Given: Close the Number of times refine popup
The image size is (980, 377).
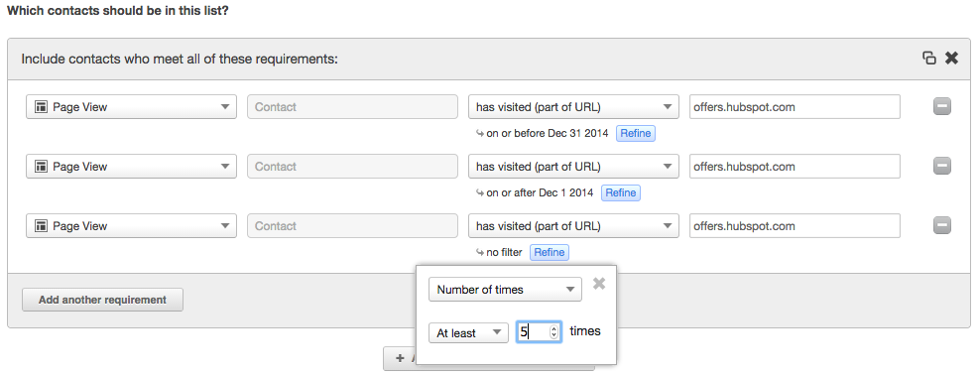Looking at the screenshot, I should 599,284.
